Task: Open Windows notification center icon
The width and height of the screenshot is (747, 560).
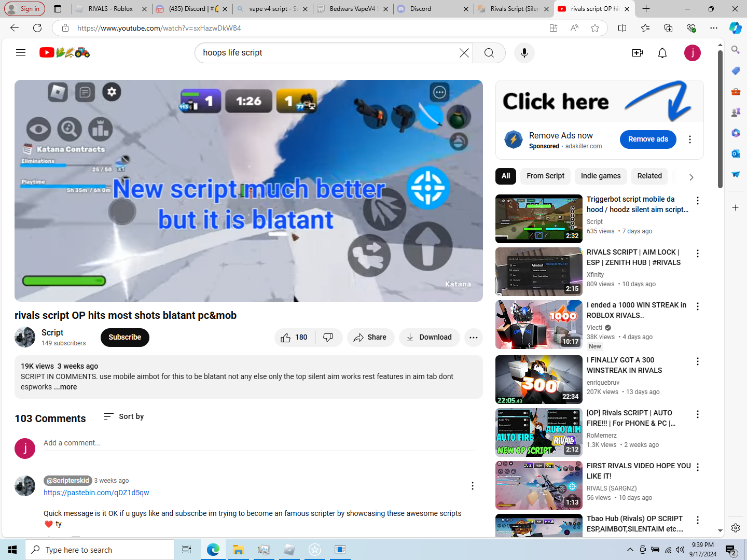Action: click(731, 550)
